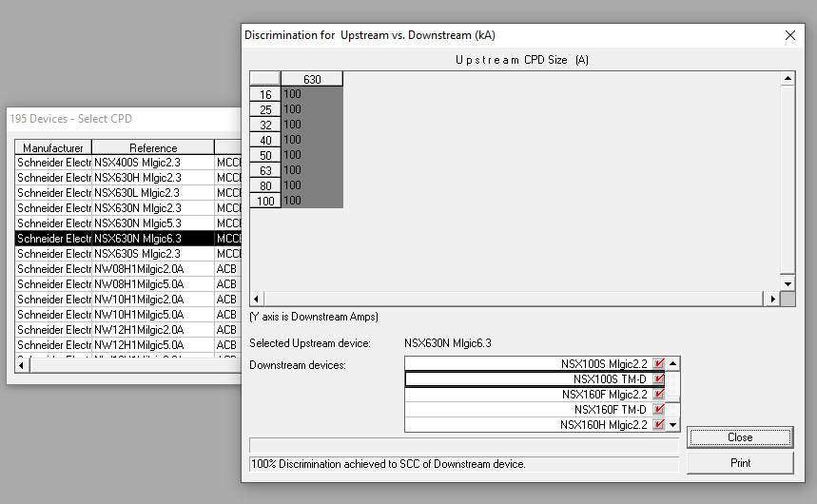Select NW10H1MiIgic5.0A row in CPD list

128,314
